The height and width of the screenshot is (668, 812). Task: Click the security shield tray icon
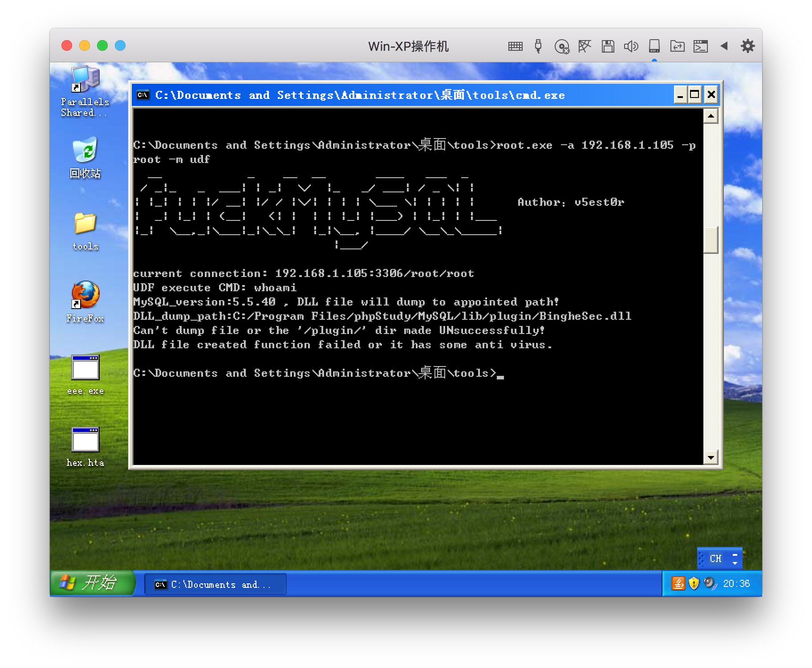click(x=694, y=583)
